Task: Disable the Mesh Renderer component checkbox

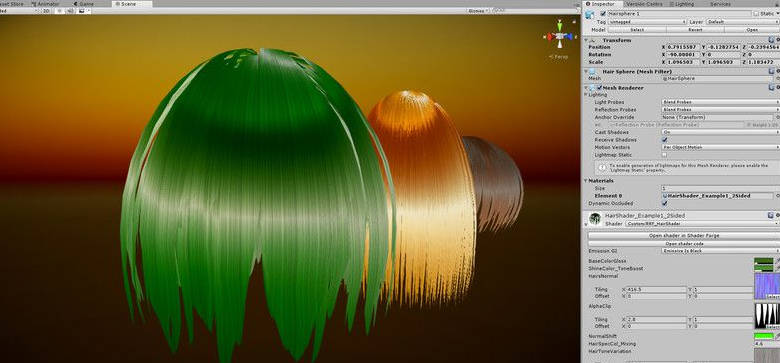Action: click(599, 88)
